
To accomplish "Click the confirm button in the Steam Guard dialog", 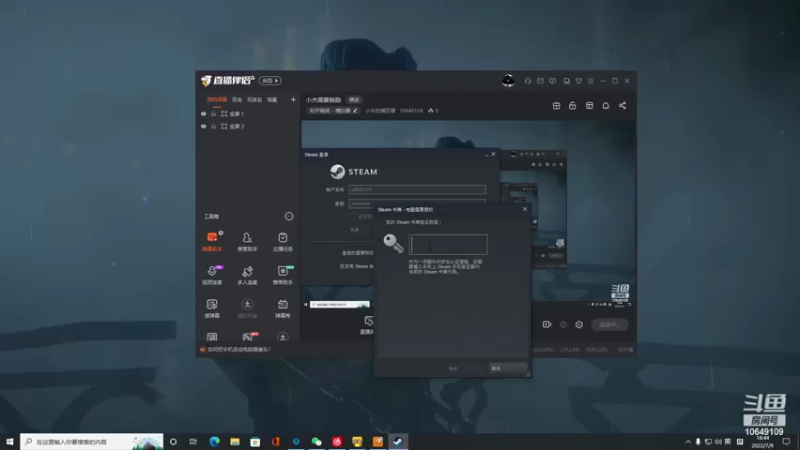I will (x=453, y=368).
